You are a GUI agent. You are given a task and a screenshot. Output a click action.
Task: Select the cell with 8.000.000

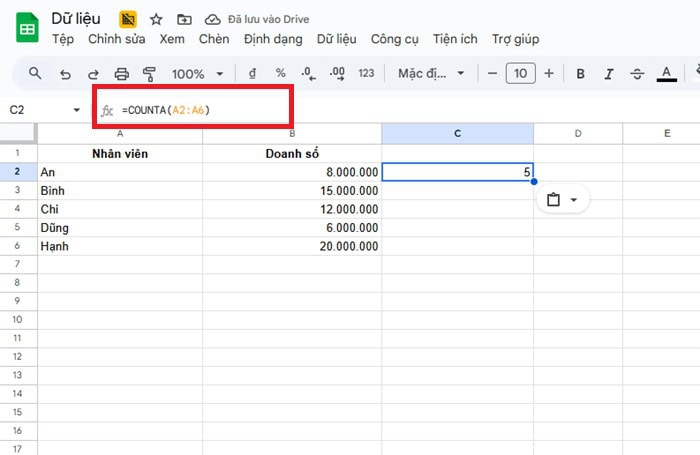(292, 172)
